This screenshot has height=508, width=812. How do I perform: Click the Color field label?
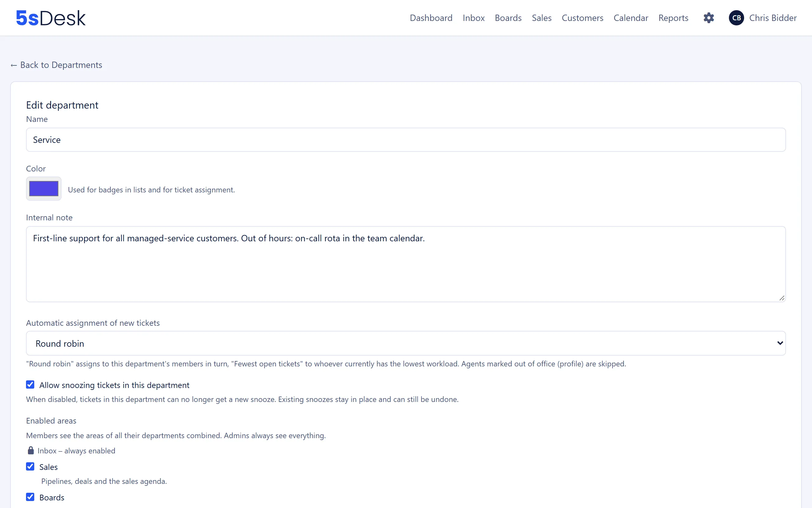pyautogui.click(x=36, y=169)
